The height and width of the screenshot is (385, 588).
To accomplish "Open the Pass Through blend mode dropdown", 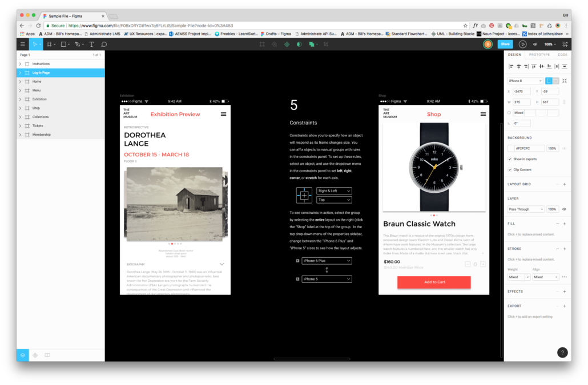I will point(525,209).
